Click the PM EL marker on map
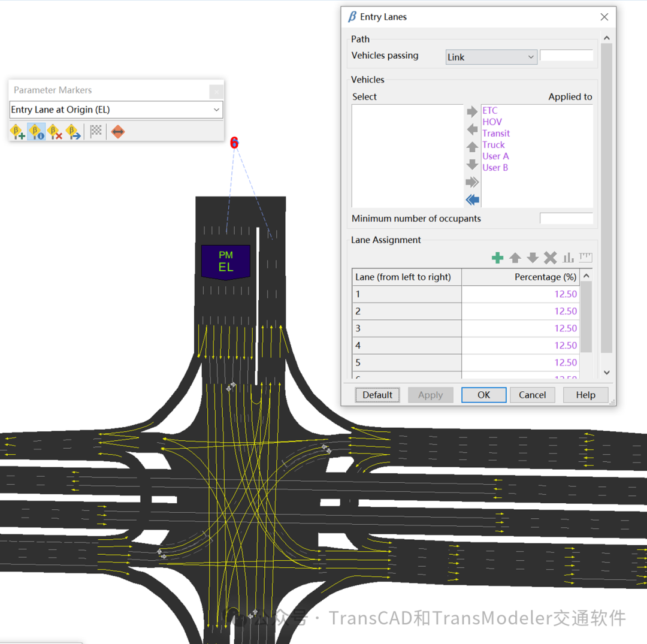Viewport: 647px width, 644px height. (x=226, y=262)
